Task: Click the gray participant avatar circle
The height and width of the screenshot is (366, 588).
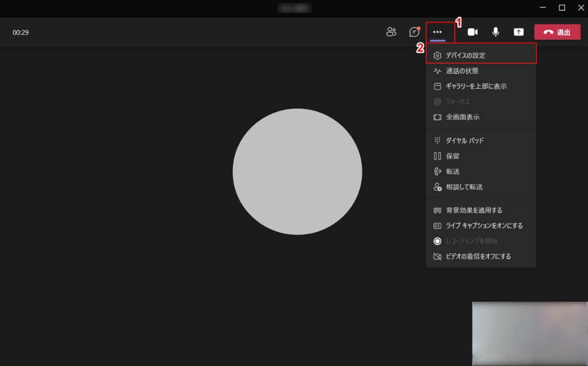Action: 297,172
